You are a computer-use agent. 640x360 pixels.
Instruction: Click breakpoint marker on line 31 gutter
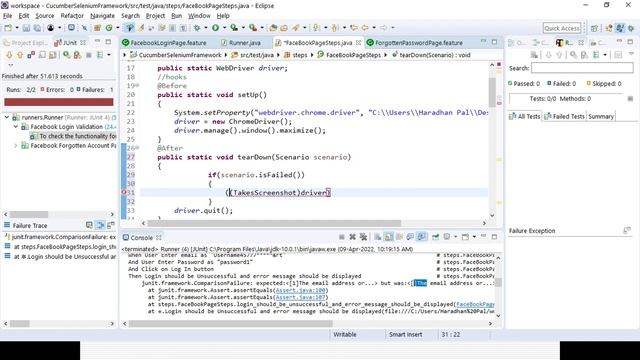[124, 192]
